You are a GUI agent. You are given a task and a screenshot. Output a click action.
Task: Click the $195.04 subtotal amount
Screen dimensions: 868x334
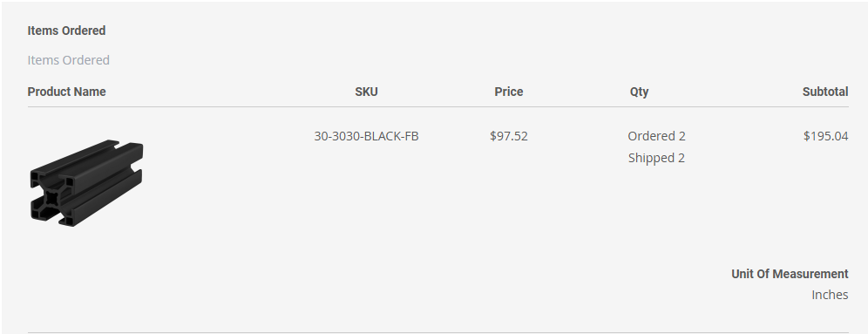[826, 136]
